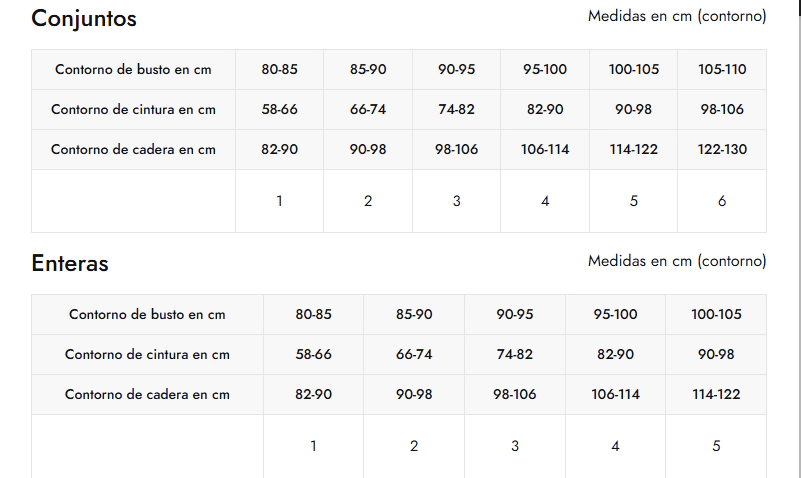Image resolution: width=801 pixels, height=478 pixels.
Task: Select size 1 in Conjuntos table
Action: [x=279, y=201]
